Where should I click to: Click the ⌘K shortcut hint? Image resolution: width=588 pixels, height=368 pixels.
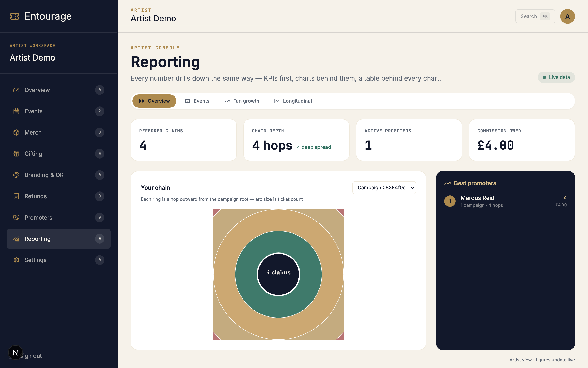(545, 16)
